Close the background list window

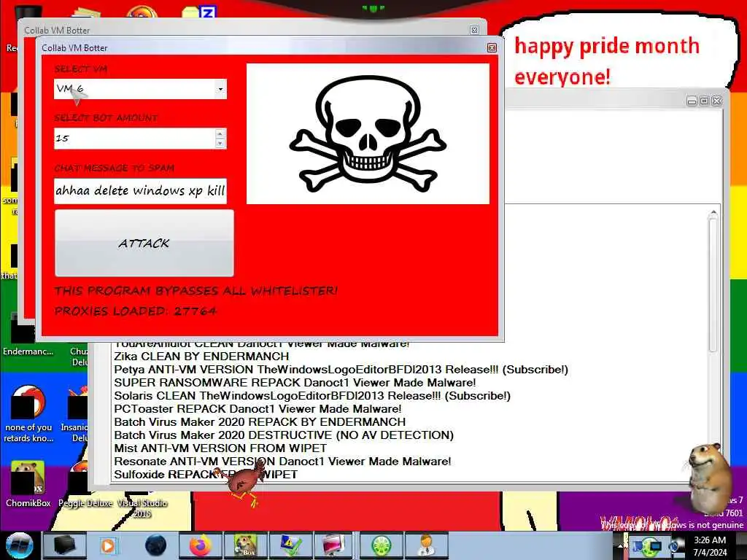[716, 101]
